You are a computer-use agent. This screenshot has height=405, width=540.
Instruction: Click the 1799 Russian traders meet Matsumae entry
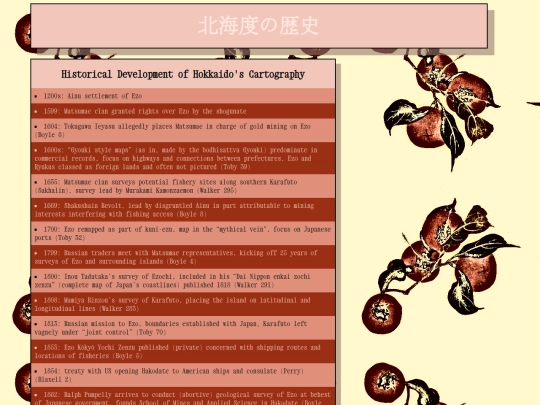pos(183,257)
